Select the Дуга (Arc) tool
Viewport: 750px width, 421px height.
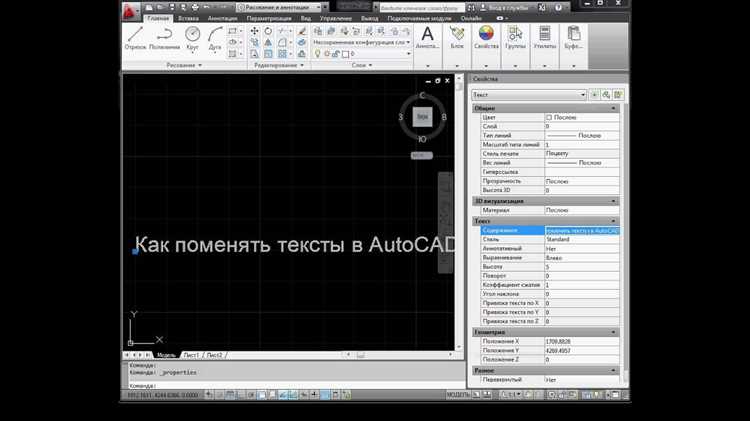pos(215,38)
